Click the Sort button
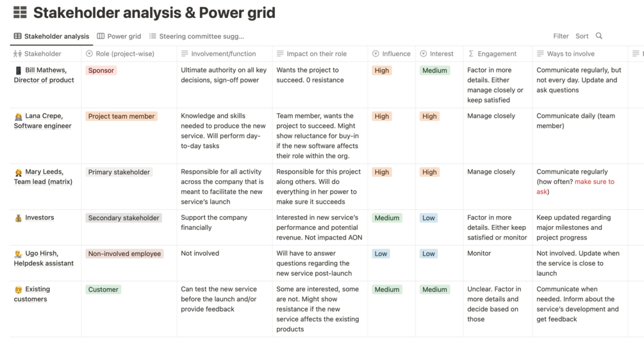The image size is (644, 346). pos(582,37)
